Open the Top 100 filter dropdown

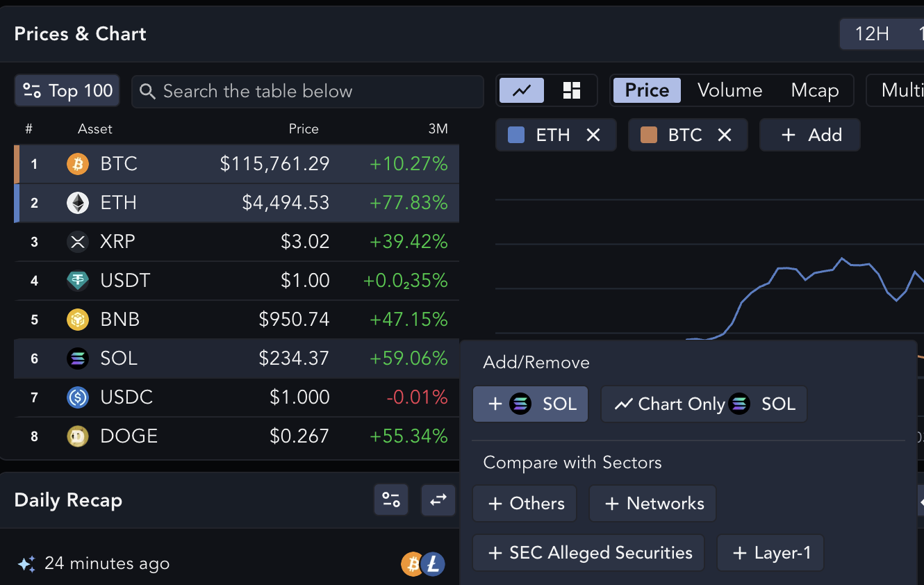pyautogui.click(x=67, y=91)
